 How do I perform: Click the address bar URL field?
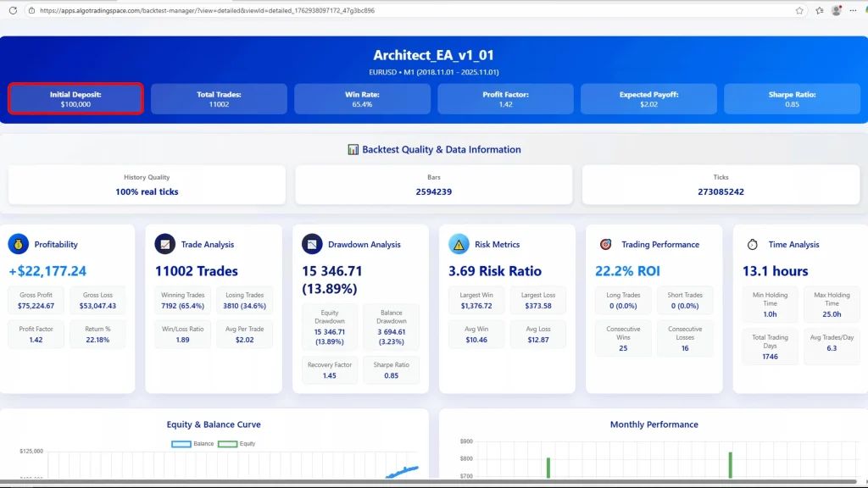(x=339, y=10)
